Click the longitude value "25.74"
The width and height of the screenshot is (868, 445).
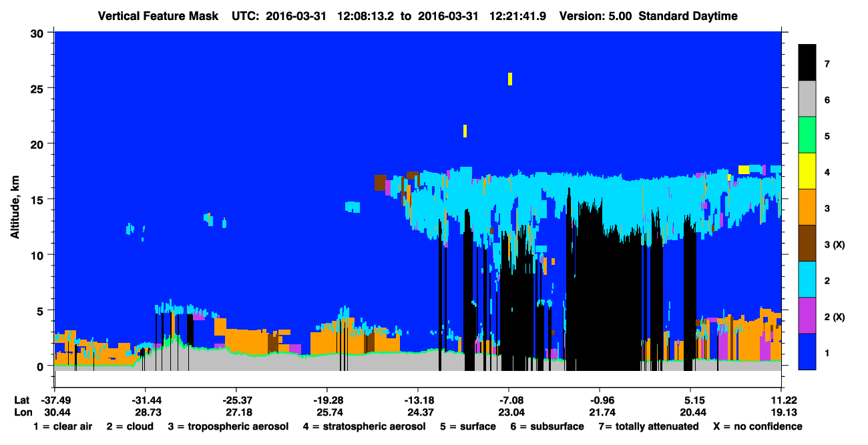[x=329, y=412]
